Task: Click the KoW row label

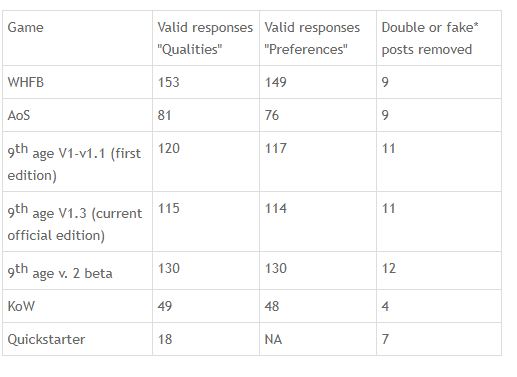Action: [21, 306]
